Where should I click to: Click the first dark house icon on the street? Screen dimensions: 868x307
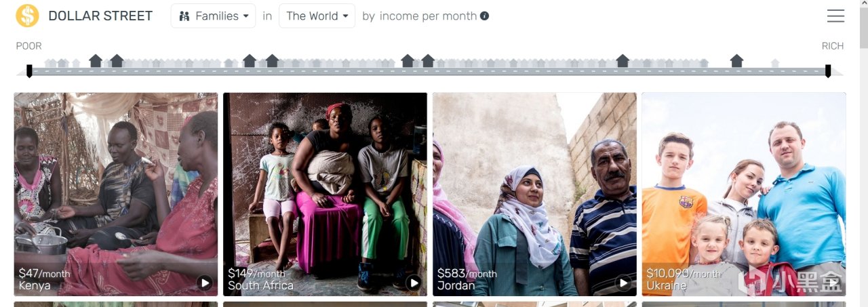click(x=96, y=61)
